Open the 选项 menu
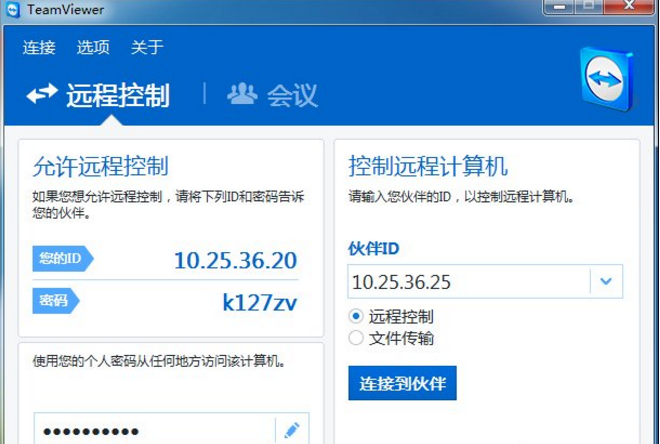660x444 pixels. 93,47
